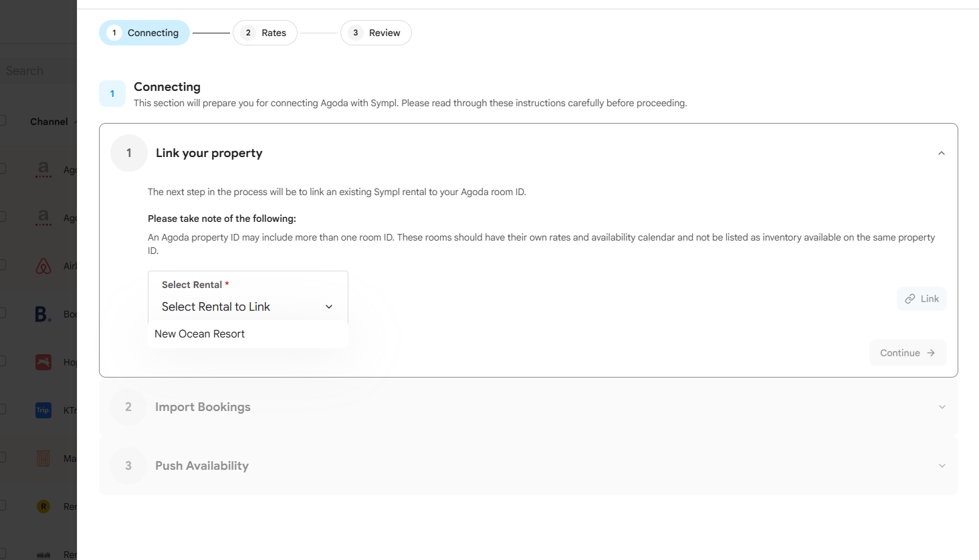Select the Airbnb channel icon

pyautogui.click(x=43, y=266)
